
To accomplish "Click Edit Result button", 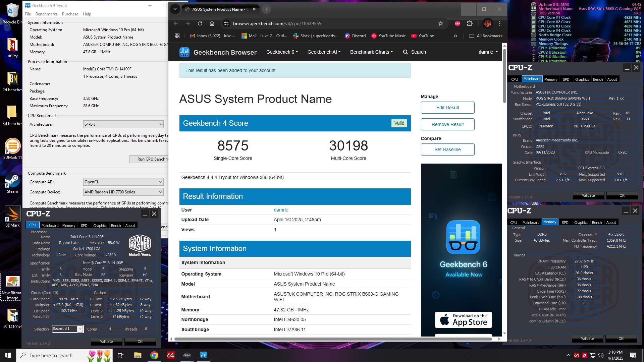I will point(447,108).
